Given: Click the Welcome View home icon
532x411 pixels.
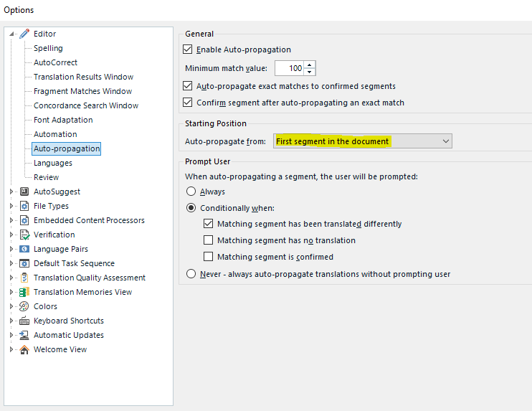Looking at the screenshot, I should pyautogui.click(x=24, y=349).
